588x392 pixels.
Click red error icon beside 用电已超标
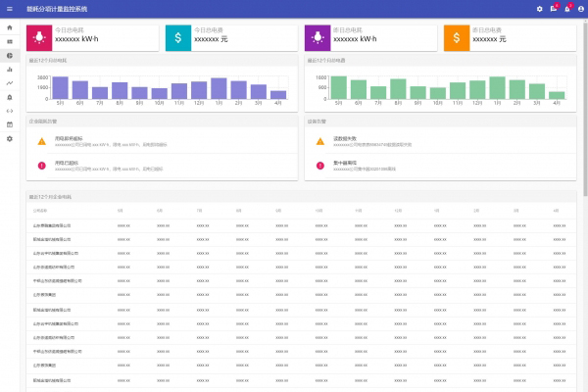click(41, 166)
